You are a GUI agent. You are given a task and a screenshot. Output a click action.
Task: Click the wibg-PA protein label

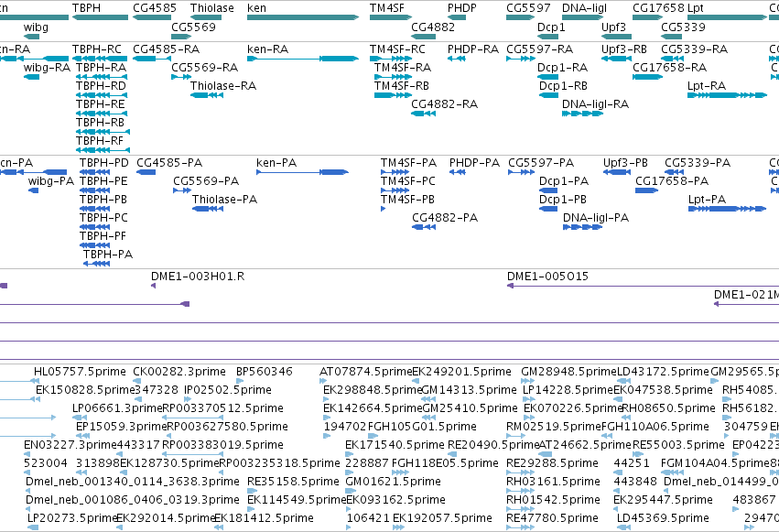pos(51,181)
